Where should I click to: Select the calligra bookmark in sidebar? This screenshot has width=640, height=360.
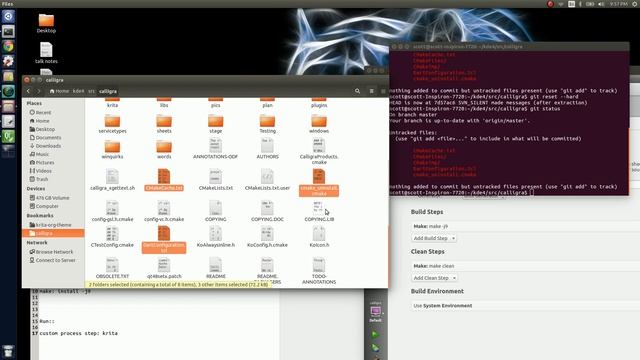[x=53, y=233]
